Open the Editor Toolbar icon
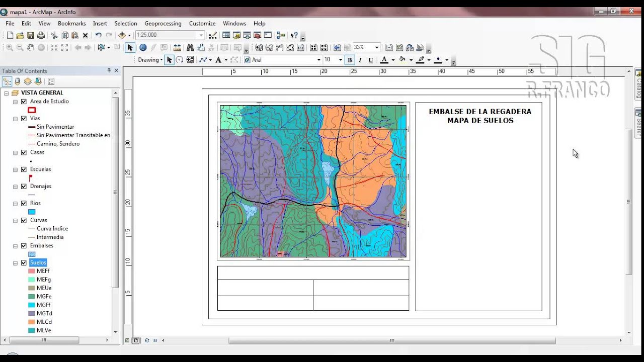This screenshot has height=362, width=644. click(x=213, y=35)
